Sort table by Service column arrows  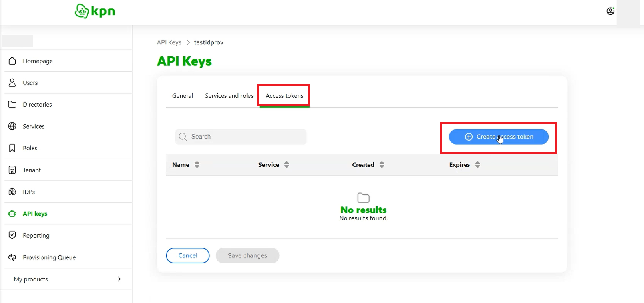[287, 164]
